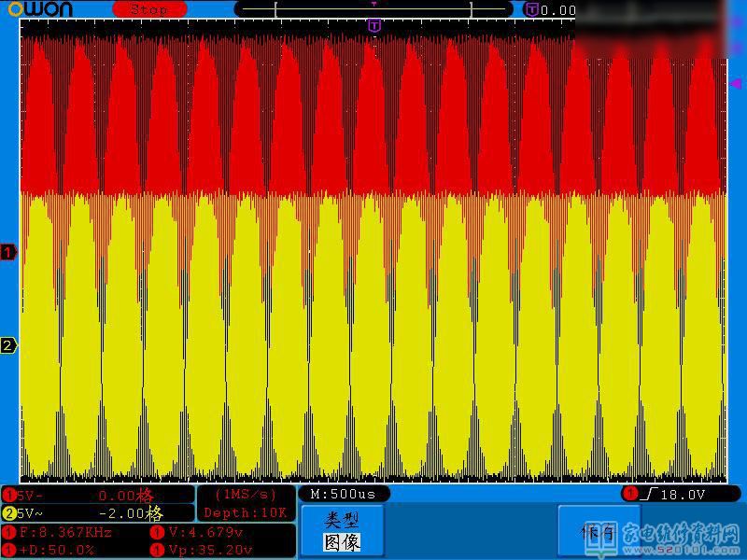Click the M:500us timebase readout
The image size is (747, 560).
coord(343,495)
